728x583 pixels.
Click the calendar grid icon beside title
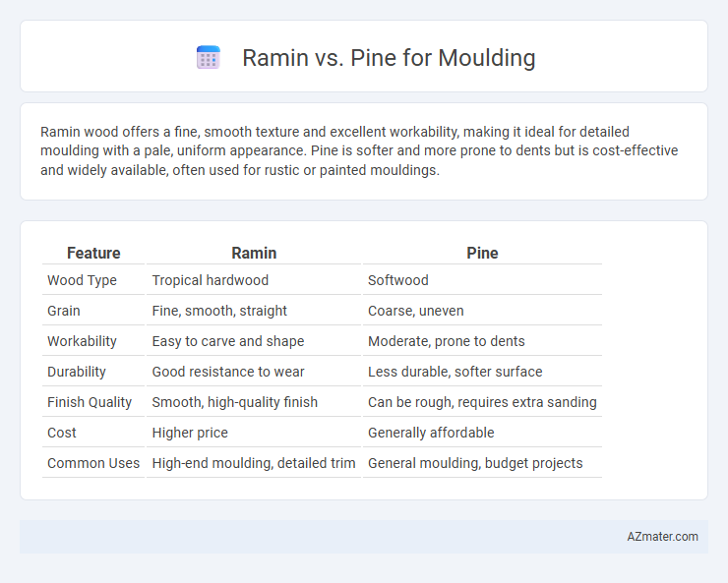[x=208, y=57]
